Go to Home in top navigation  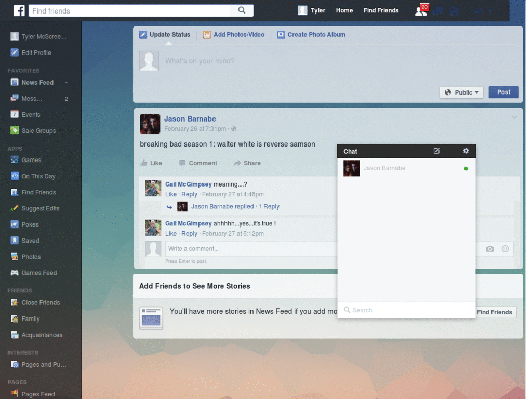click(x=344, y=10)
